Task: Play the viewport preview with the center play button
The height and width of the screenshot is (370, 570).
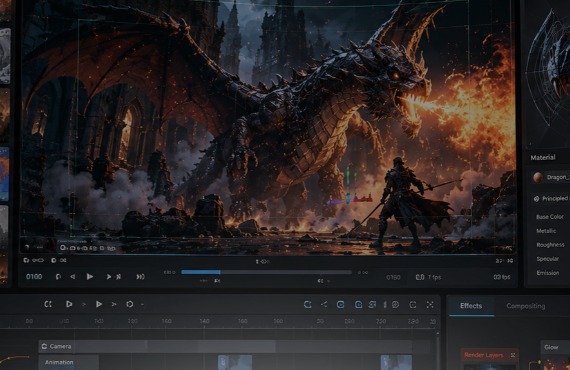Action: 89,277
